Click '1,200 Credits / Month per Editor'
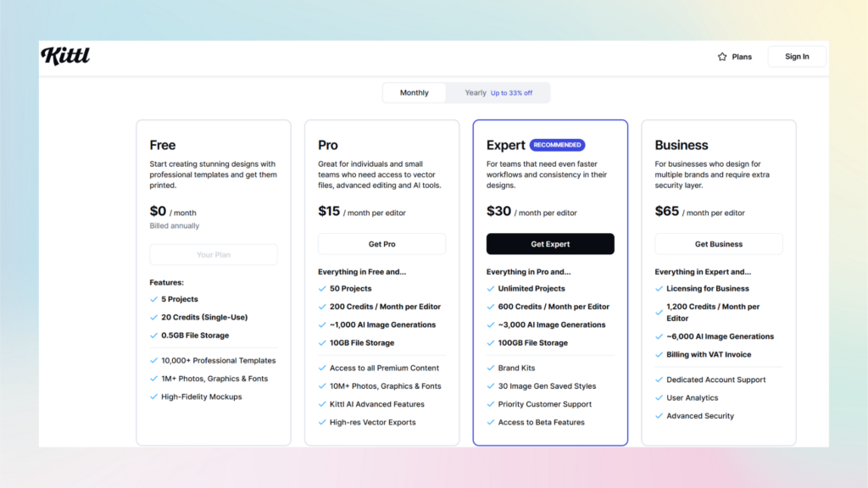This screenshot has width=868, height=488. point(713,313)
